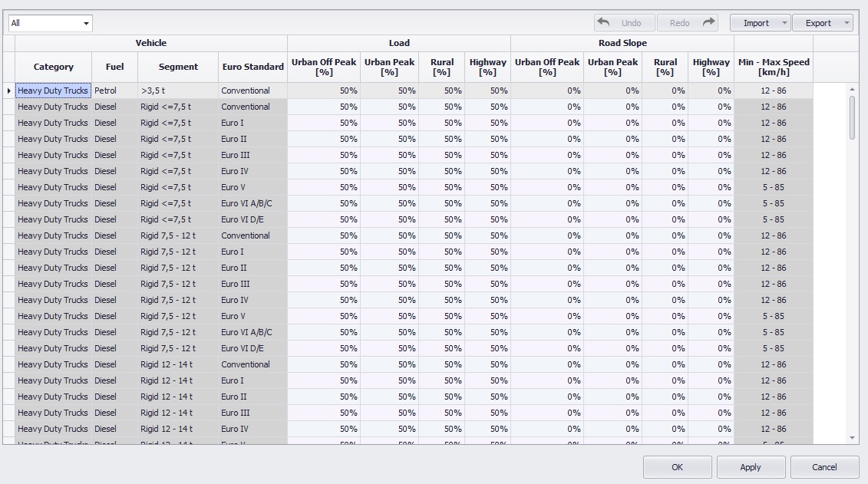Image resolution: width=868 pixels, height=484 pixels.
Task: Click the Redo arrow button
Action: click(x=688, y=23)
